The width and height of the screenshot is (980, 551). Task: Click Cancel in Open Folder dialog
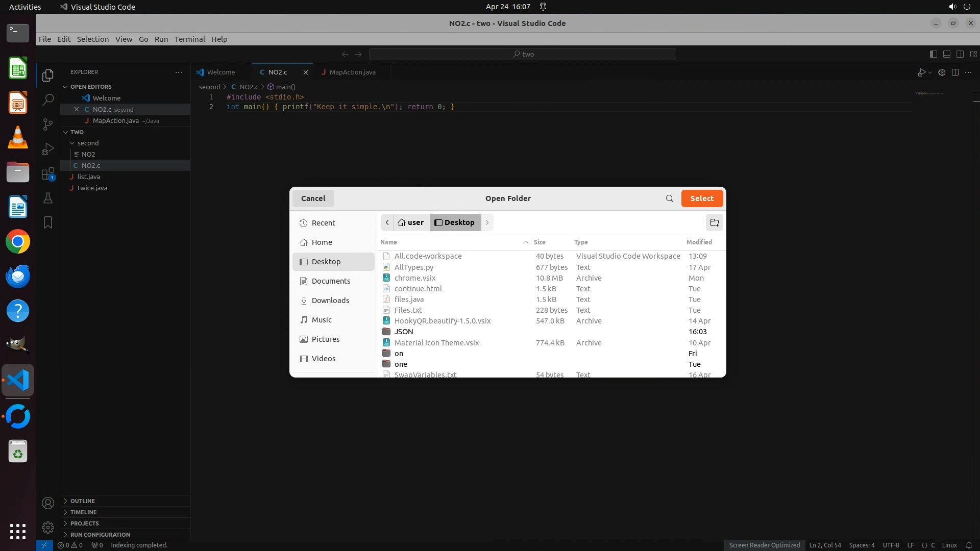point(313,198)
